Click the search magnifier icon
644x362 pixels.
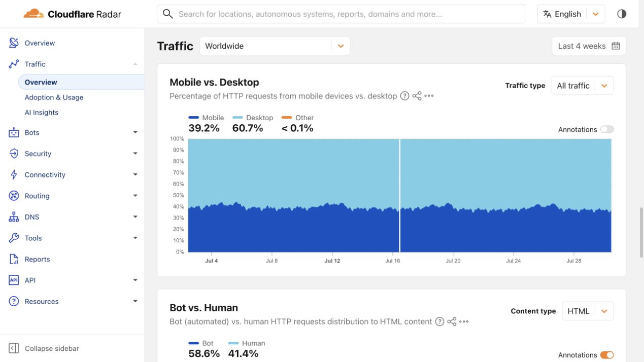point(168,14)
